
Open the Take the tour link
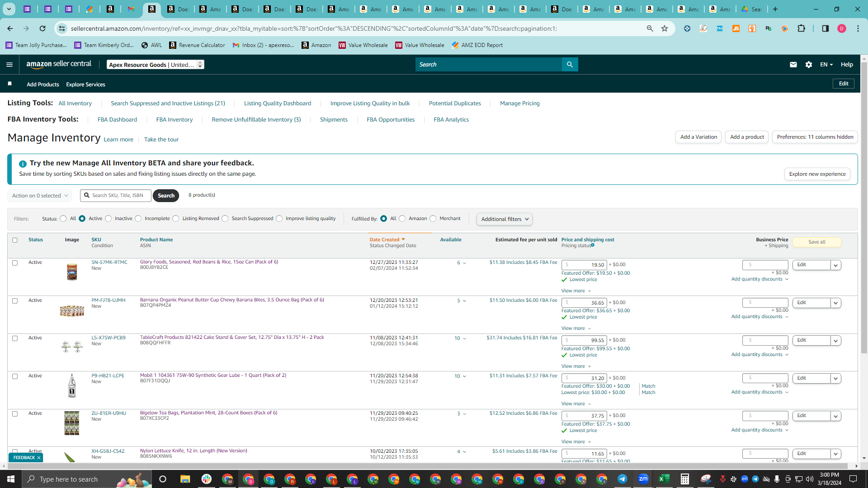coord(161,140)
